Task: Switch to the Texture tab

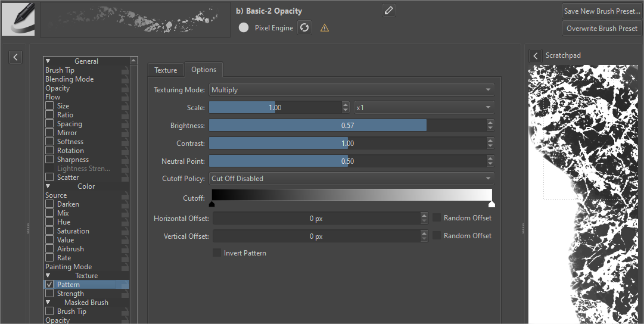Action: (x=166, y=70)
